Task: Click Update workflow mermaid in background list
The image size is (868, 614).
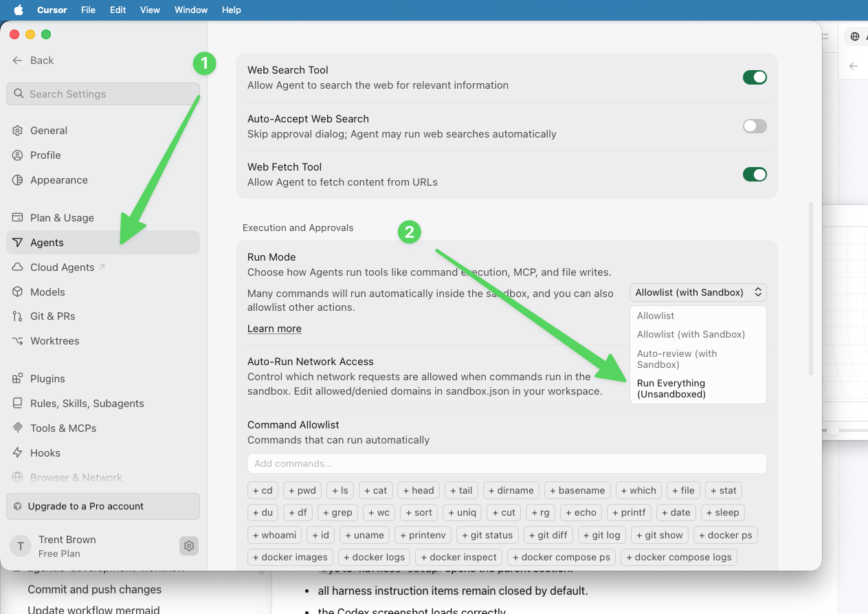Action: click(x=93, y=610)
